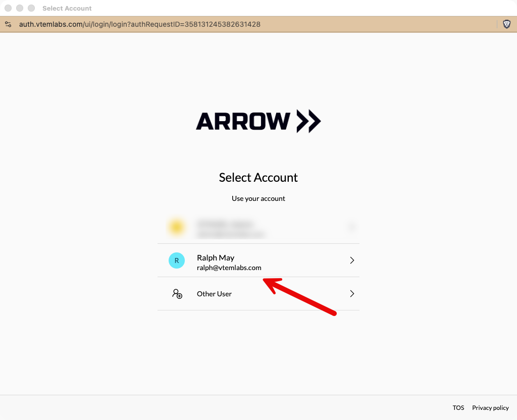
Task: Click the yellow avatar of the blurred account
Action: 176,227
